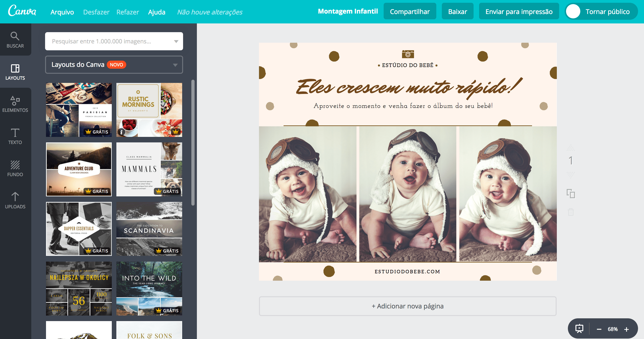Open the Uploads panel
The image size is (644, 339).
15,201
